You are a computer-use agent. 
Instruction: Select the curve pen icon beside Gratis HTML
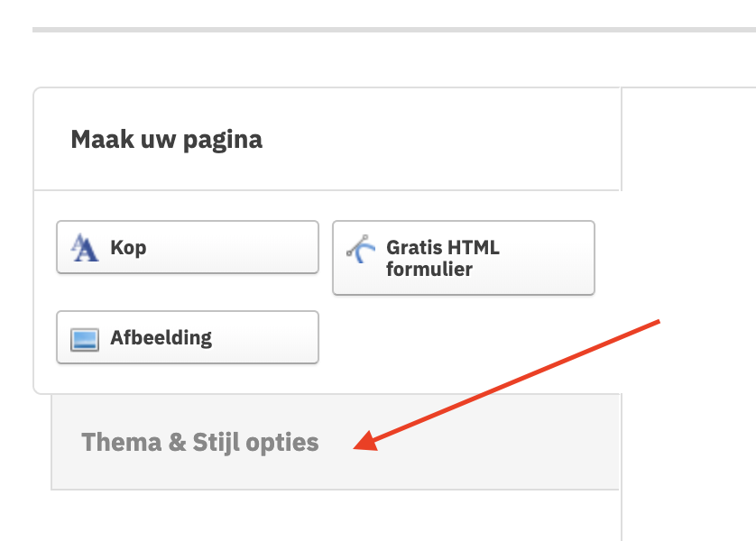tap(361, 249)
